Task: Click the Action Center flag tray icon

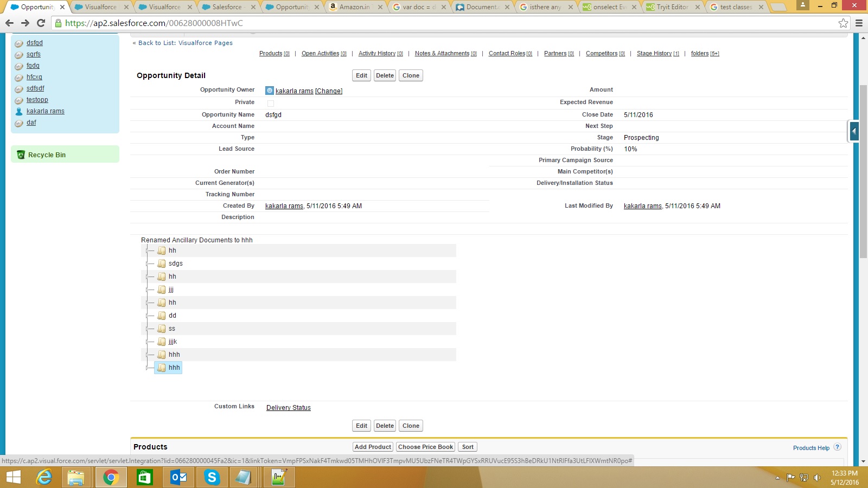Action: point(790,478)
